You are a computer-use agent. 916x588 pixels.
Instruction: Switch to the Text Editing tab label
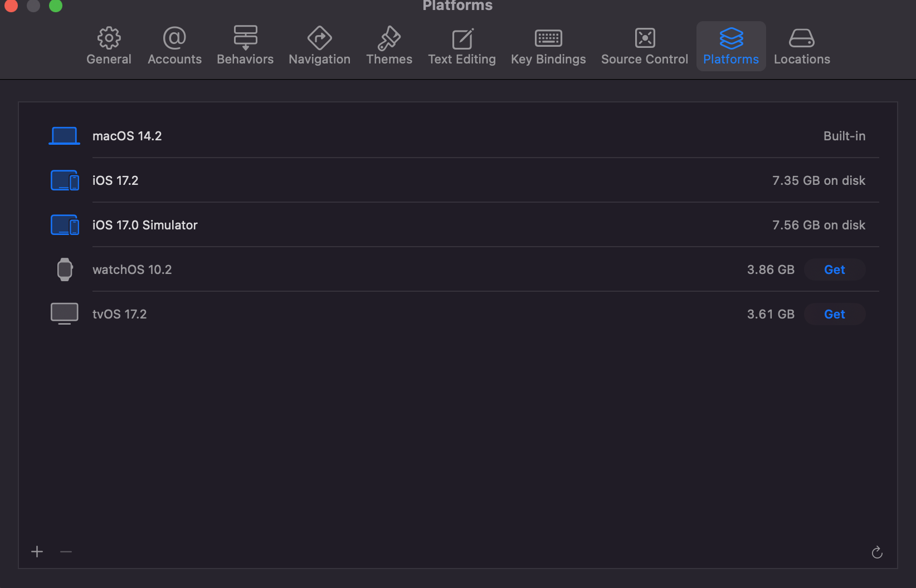(x=462, y=59)
